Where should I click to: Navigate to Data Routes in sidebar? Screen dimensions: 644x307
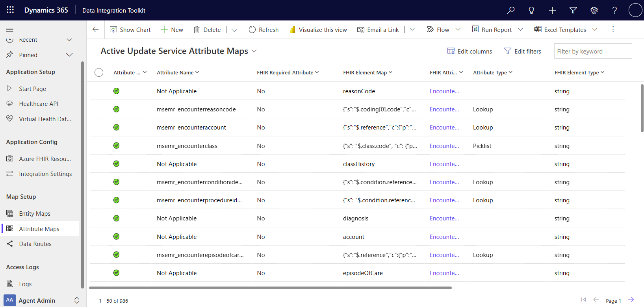coord(35,244)
